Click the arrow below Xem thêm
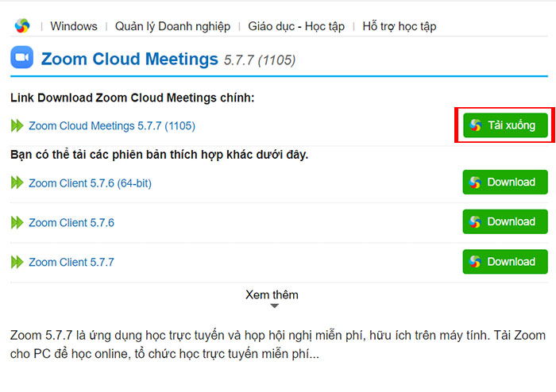Screen dimensions: 556x392 tap(275, 306)
